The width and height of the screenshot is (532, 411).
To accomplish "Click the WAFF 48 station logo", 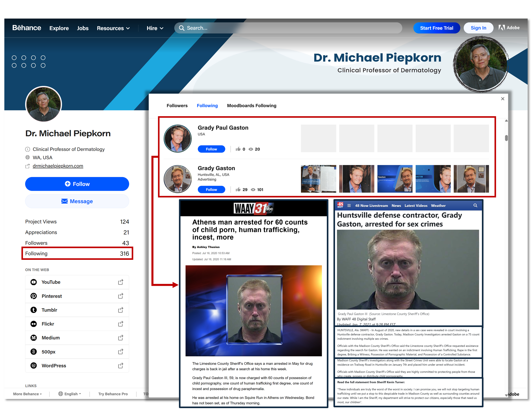I will (340, 205).
